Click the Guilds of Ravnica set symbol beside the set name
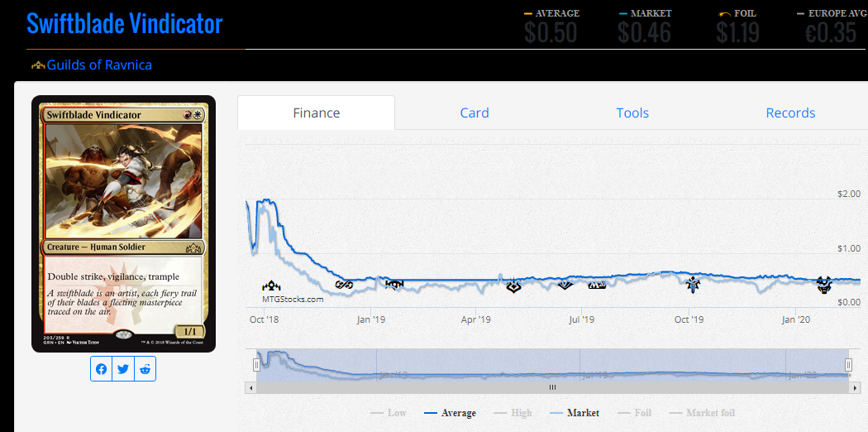 [x=38, y=65]
